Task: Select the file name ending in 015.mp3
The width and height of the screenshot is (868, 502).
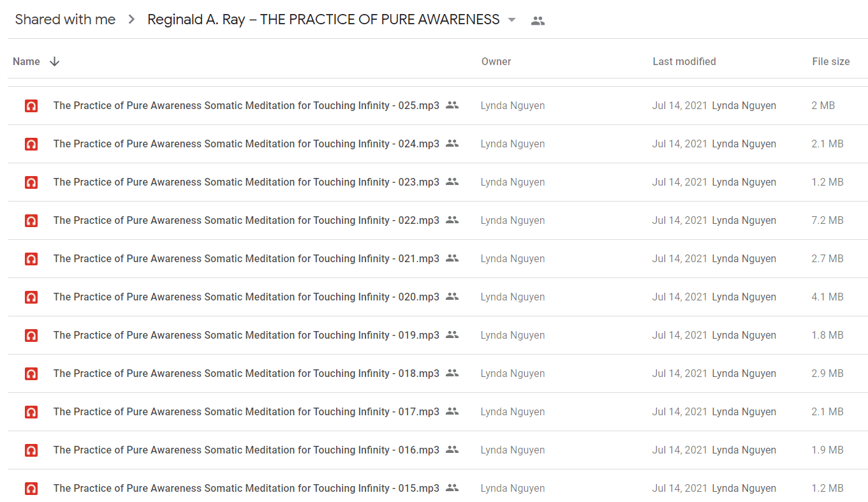Action: click(x=246, y=489)
